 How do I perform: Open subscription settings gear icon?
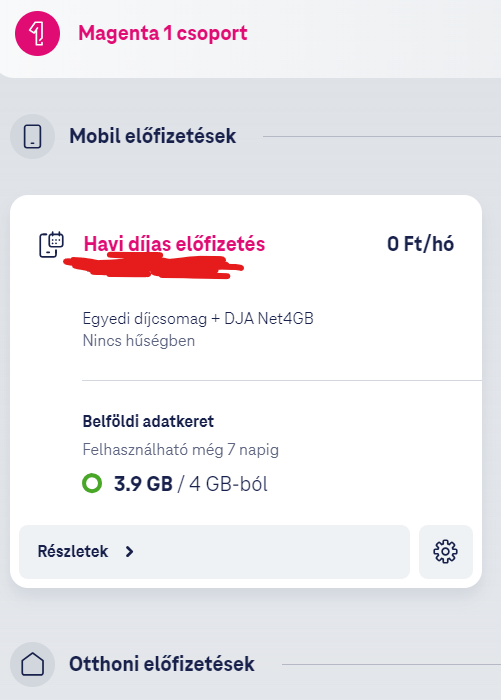[446, 552]
